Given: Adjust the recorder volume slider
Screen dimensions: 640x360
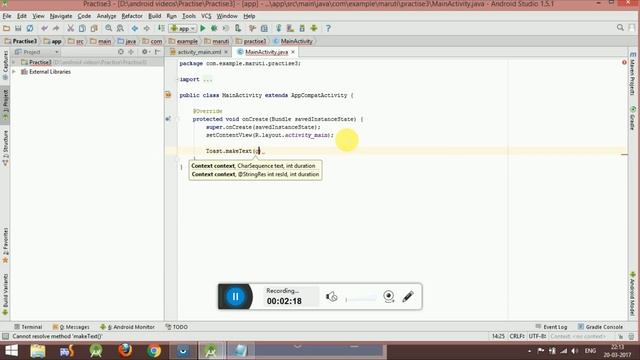Looking at the screenshot, I should [361, 299].
